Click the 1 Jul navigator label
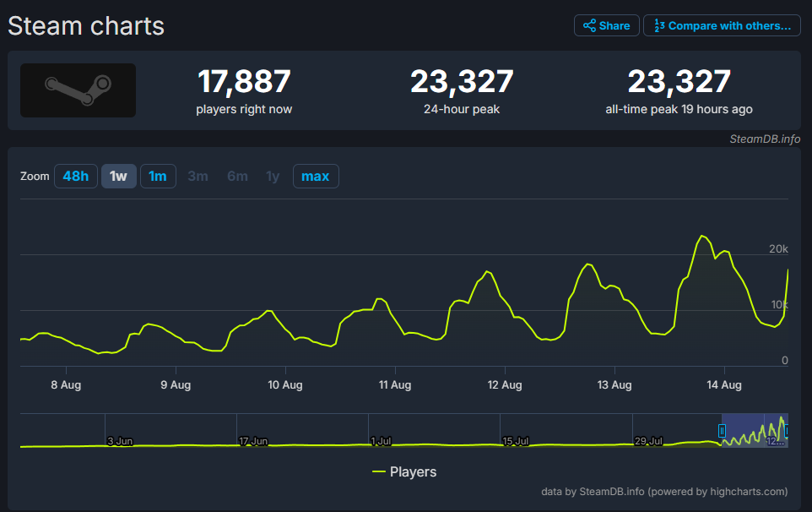Image resolution: width=812 pixels, height=512 pixels. [x=381, y=441]
